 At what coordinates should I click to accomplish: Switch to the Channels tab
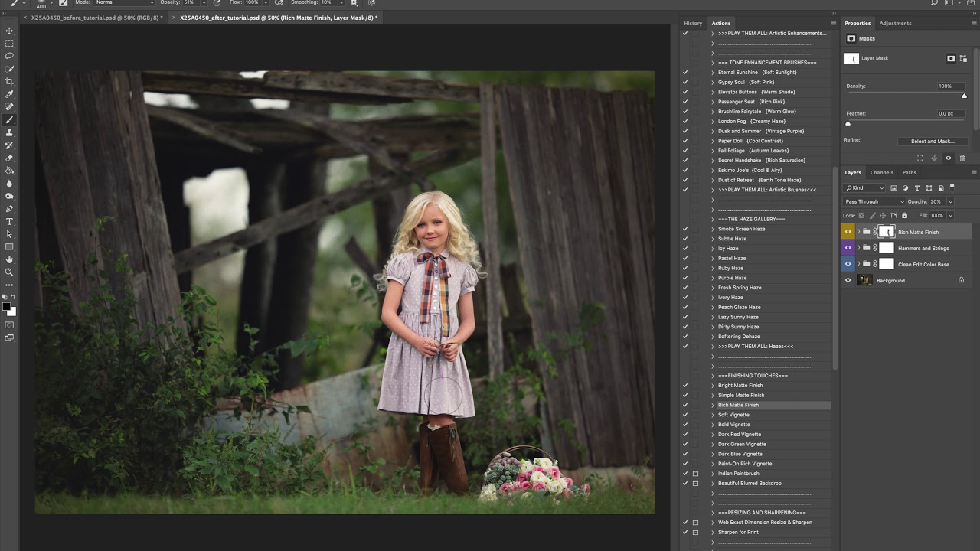881,173
